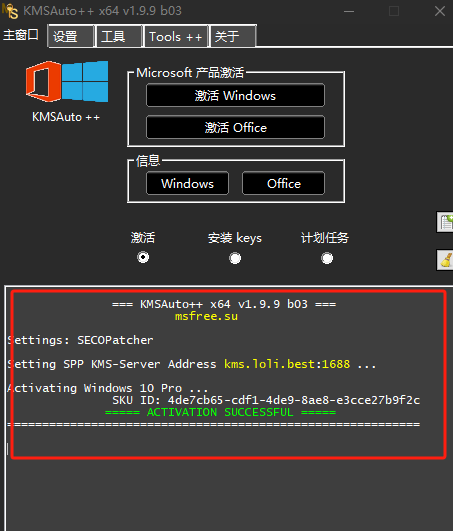This screenshot has width=453, height=531.
Task: Click the KMSAuto++ Office Windows logo
Action: (67, 81)
